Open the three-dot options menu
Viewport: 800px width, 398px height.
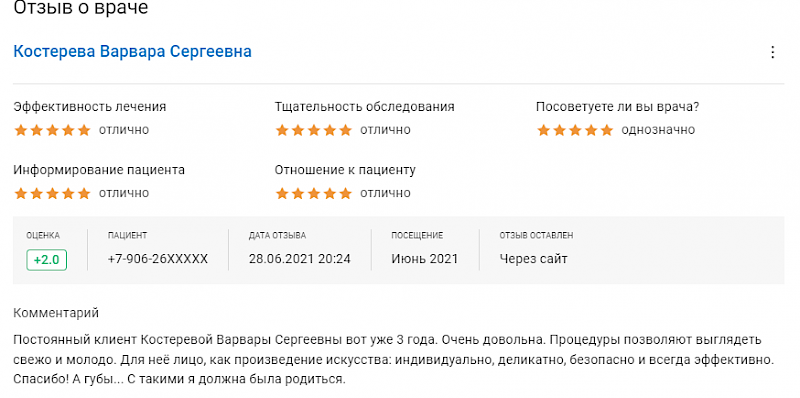[x=772, y=53]
